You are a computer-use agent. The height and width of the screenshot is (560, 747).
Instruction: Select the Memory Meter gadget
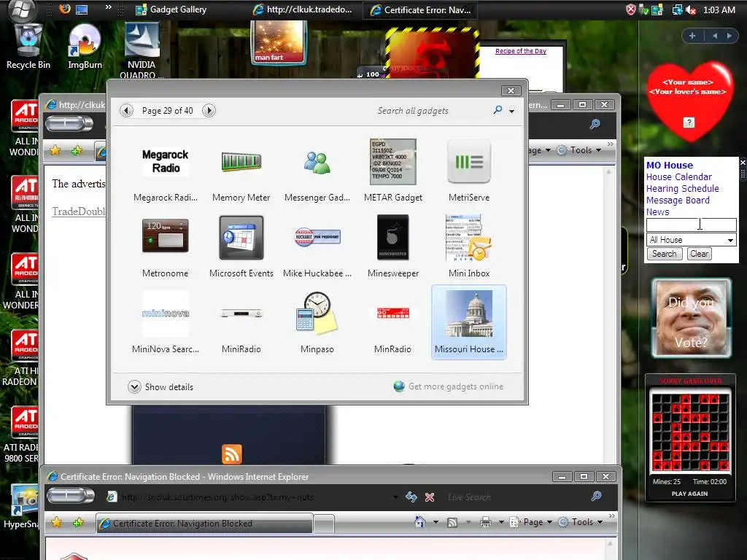tap(241, 171)
